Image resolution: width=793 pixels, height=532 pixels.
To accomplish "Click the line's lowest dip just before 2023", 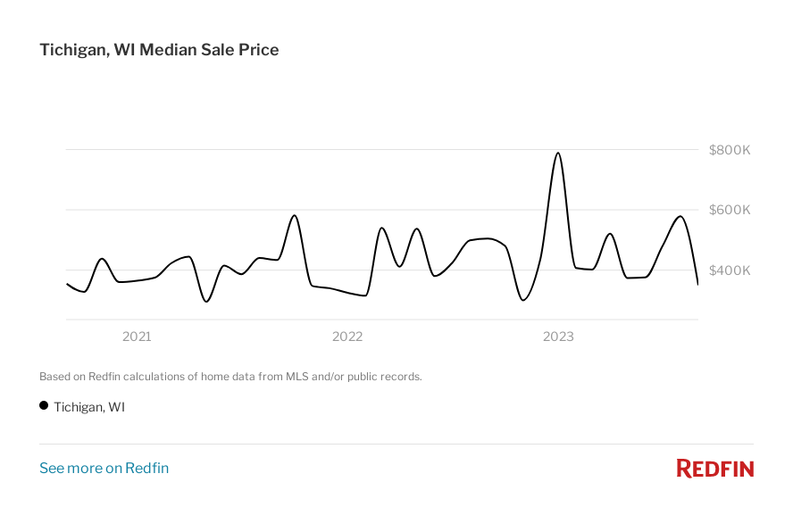I will tap(523, 300).
